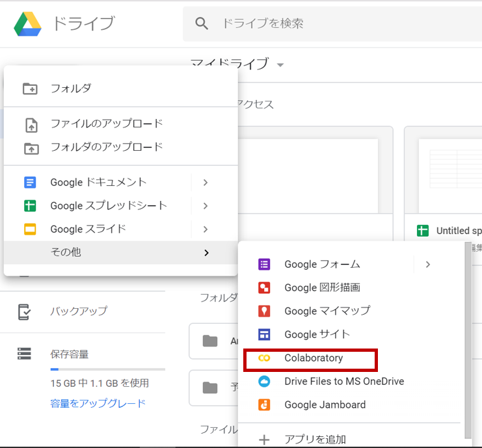
Task: Click the backup device icon in sidebar
Action: pyautogui.click(x=24, y=312)
